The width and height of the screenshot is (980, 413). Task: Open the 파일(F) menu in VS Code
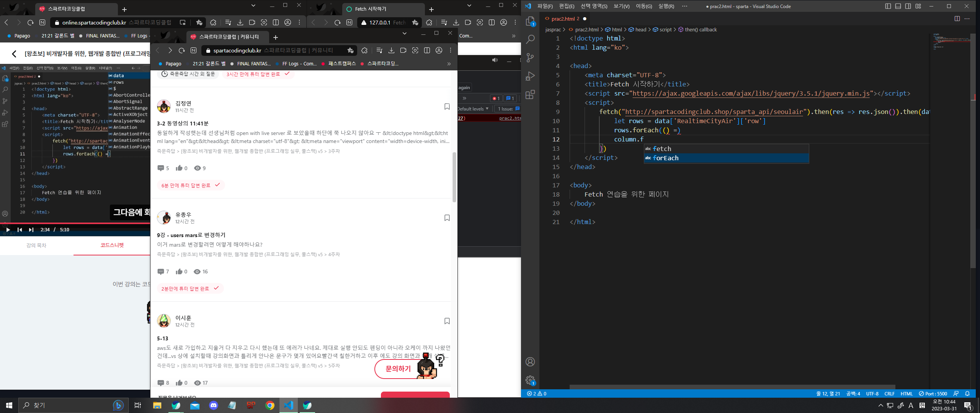pyautogui.click(x=545, y=6)
